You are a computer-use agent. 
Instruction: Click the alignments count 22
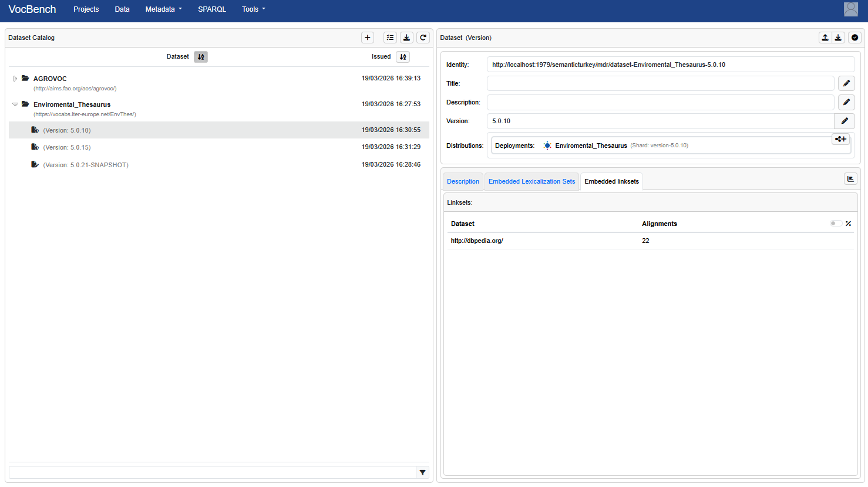tap(645, 241)
